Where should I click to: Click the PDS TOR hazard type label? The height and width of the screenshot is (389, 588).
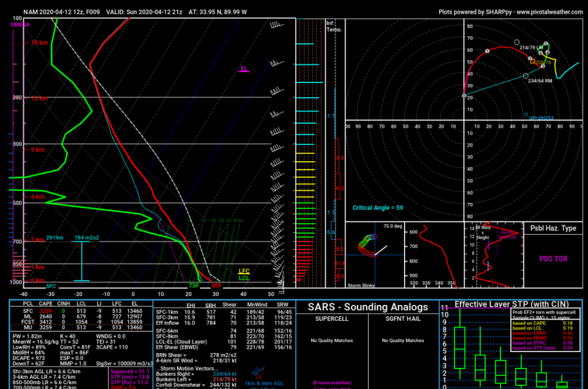pyautogui.click(x=553, y=259)
